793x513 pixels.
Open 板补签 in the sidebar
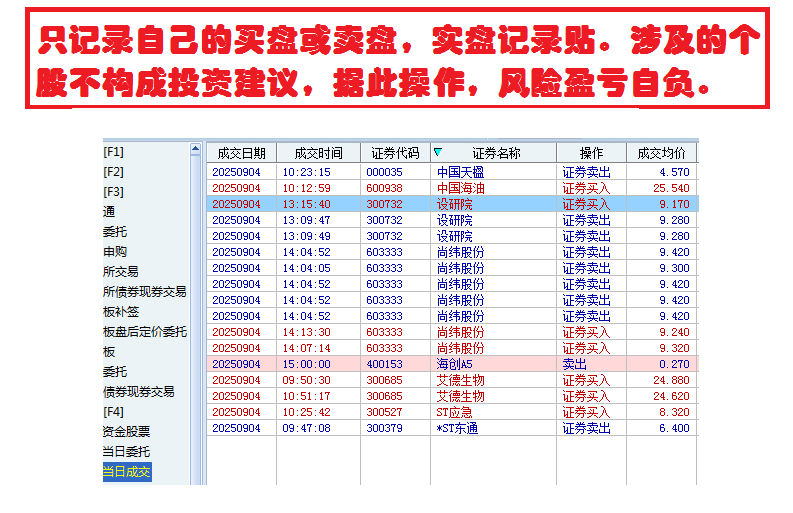(x=121, y=312)
